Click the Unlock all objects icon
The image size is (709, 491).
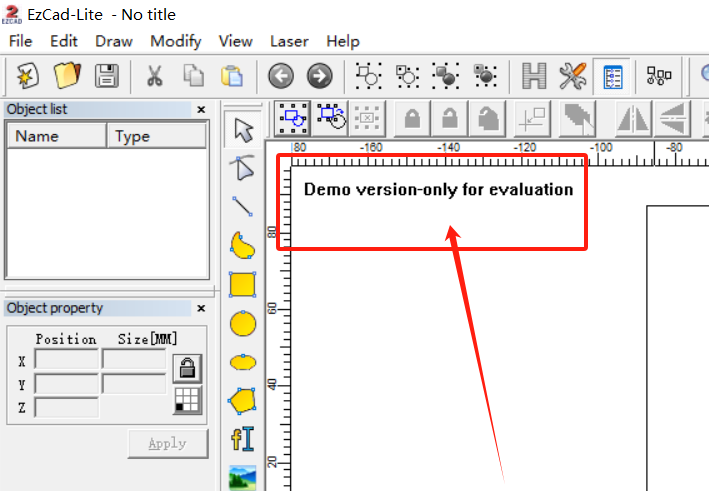[487, 119]
